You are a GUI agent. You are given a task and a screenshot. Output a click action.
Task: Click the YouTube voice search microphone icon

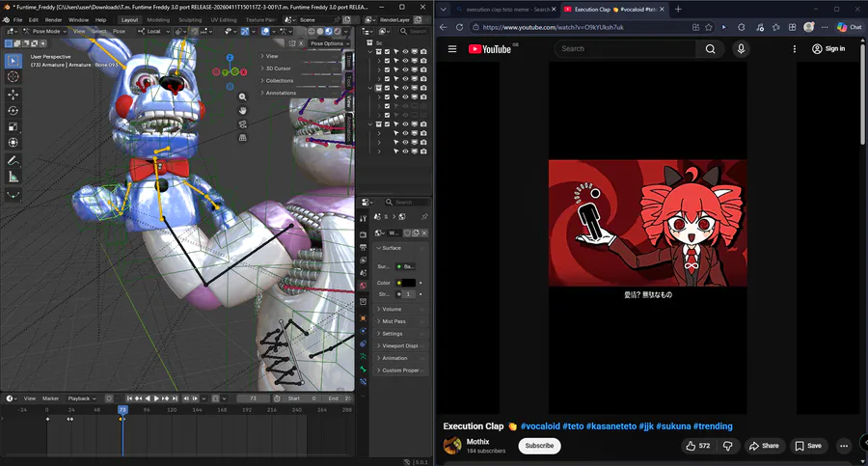741,49
